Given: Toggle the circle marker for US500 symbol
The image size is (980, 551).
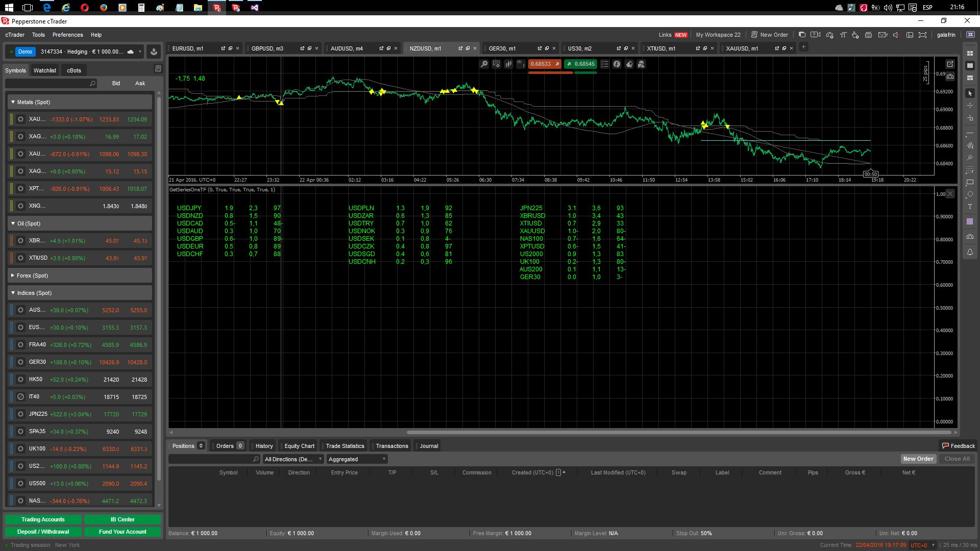Looking at the screenshot, I should pos(20,484).
